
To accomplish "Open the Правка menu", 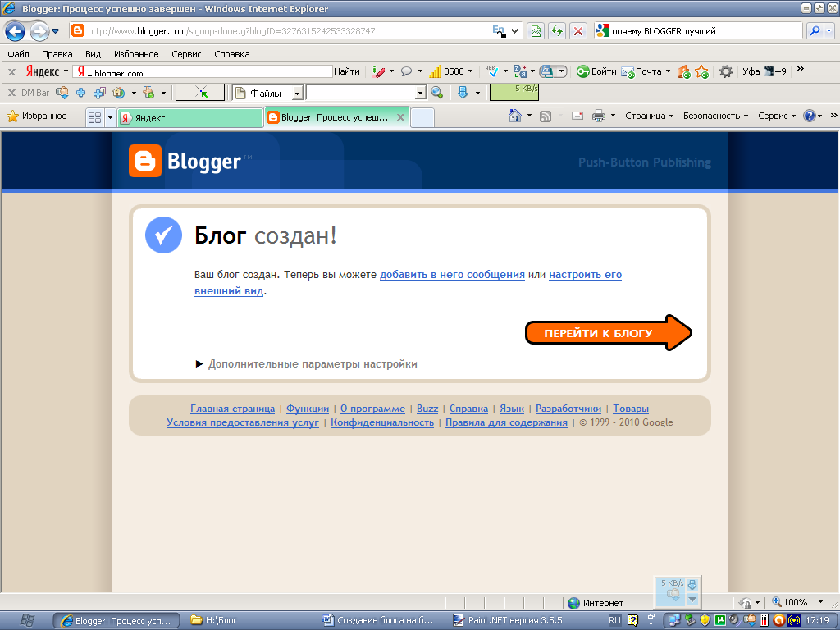I will pyautogui.click(x=57, y=54).
